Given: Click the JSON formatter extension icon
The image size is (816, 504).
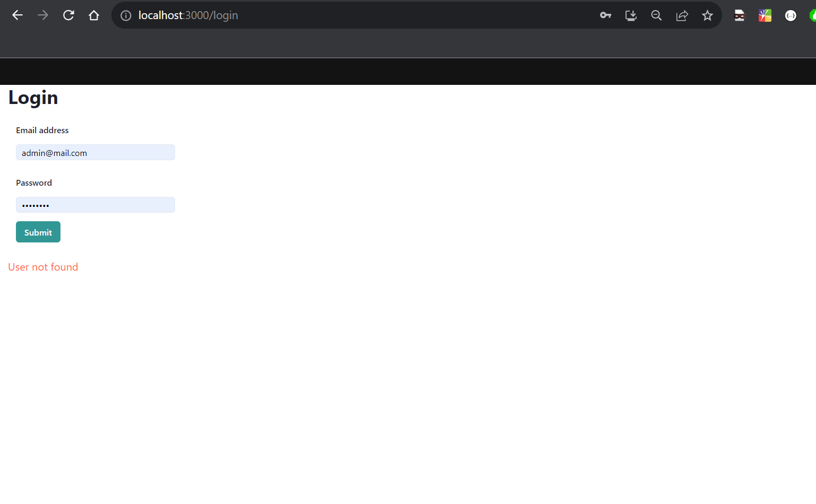Looking at the screenshot, I should coord(791,15).
